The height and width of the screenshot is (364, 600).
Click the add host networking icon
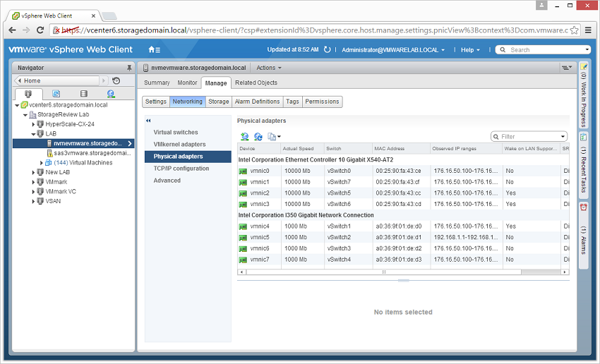tap(244, 137)
